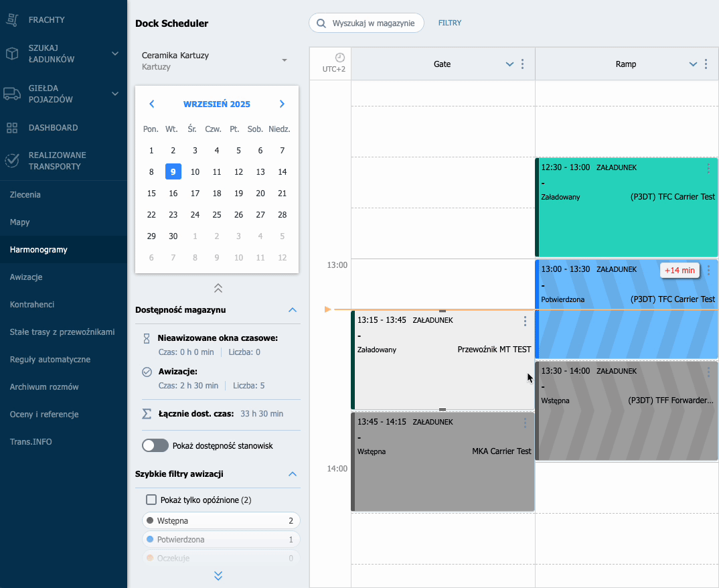Click the +14 min delay badge

coord(680,271)
